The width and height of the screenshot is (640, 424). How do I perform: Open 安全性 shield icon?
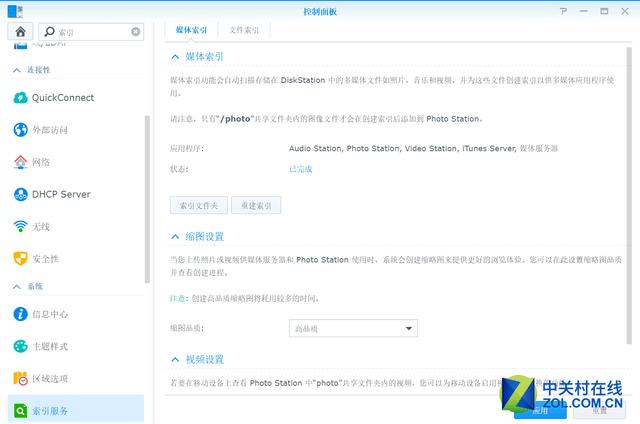pos(20,258)
